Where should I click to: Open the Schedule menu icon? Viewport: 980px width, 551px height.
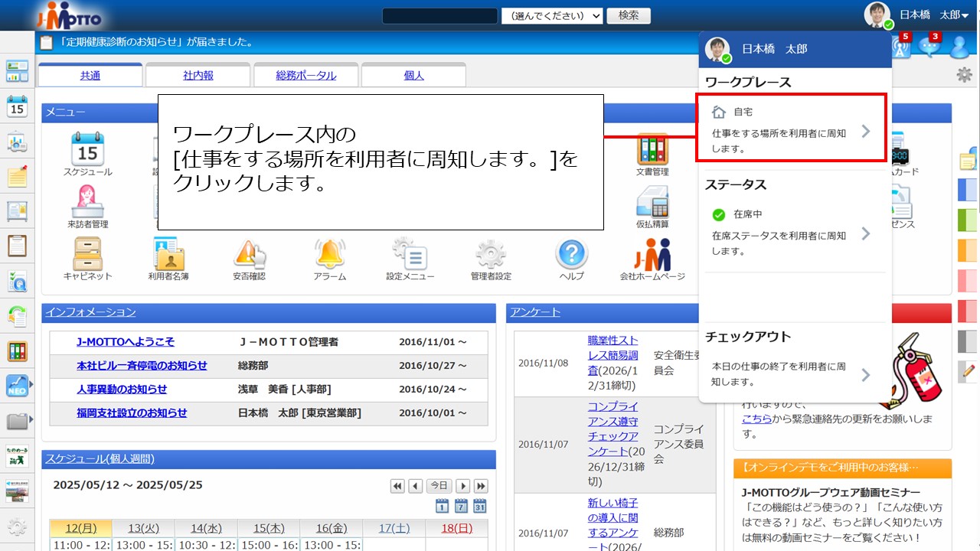click(x=87, y=153)
